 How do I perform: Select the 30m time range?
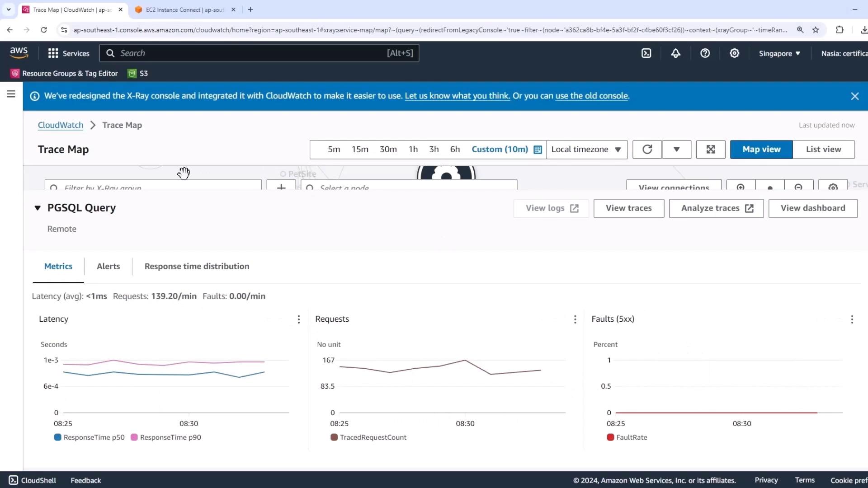pyautogui.click(x=388, y=150)
